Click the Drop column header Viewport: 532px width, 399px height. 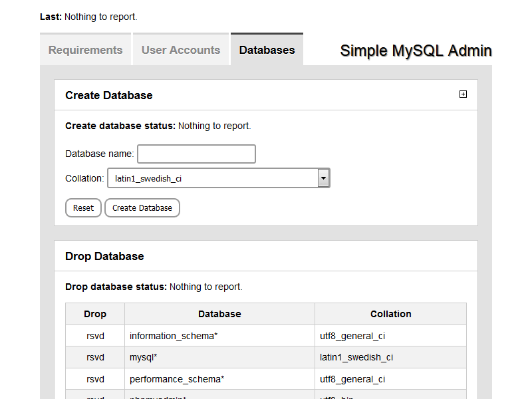pos(95,314)
